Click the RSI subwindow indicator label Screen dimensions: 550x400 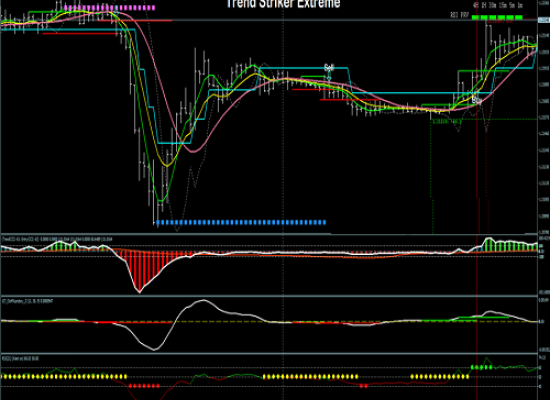click(20, 359)
